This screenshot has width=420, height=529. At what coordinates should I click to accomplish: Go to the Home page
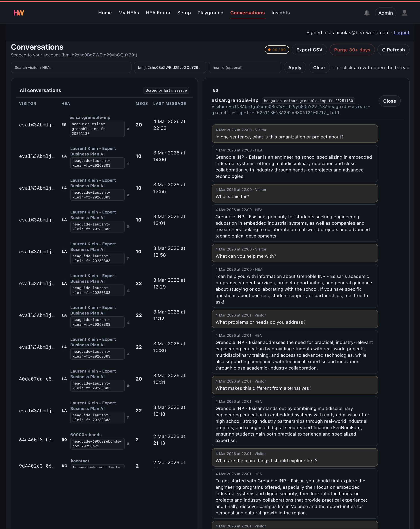click(x=105, y=13)
